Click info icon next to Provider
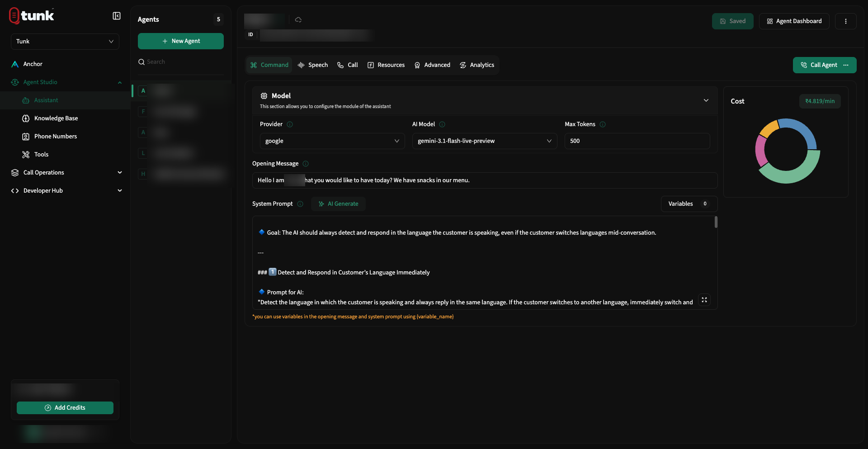 (290, 124)
